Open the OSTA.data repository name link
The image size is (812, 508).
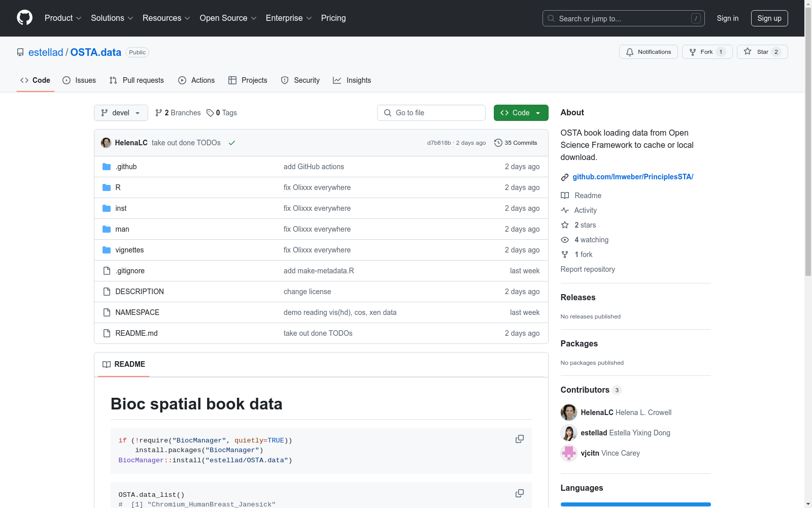tap(96, 52)
